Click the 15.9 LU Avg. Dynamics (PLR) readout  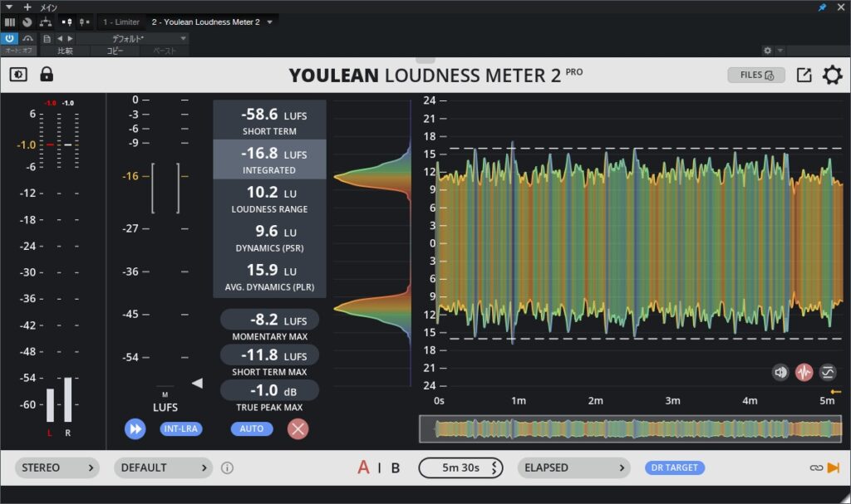point(270,276)
